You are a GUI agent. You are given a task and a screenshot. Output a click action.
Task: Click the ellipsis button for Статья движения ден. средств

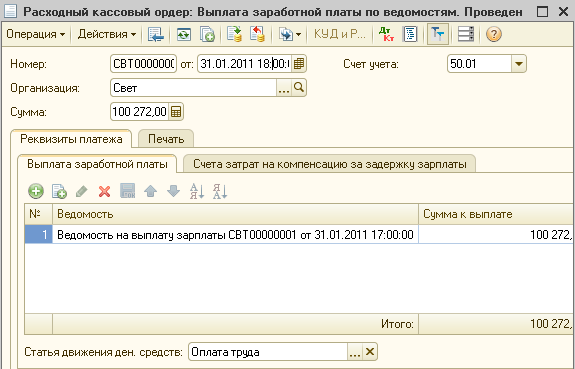tap(355, 352)
